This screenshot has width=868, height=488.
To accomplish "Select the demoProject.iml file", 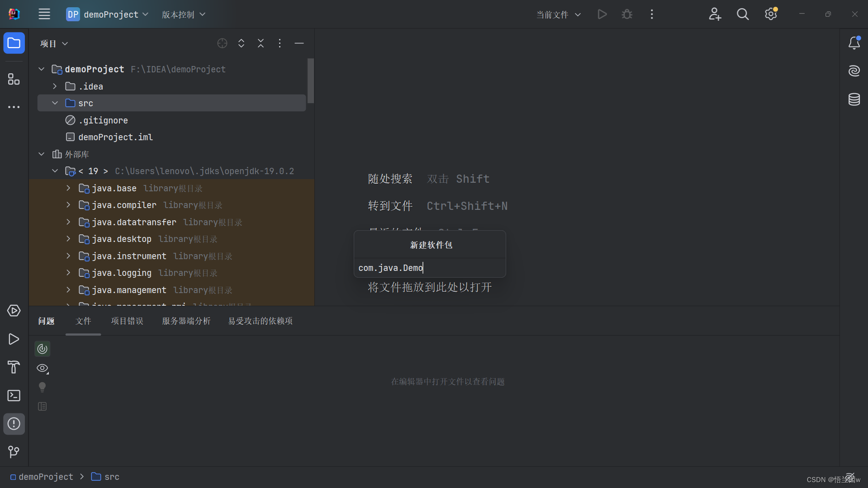I will (172, 137).
